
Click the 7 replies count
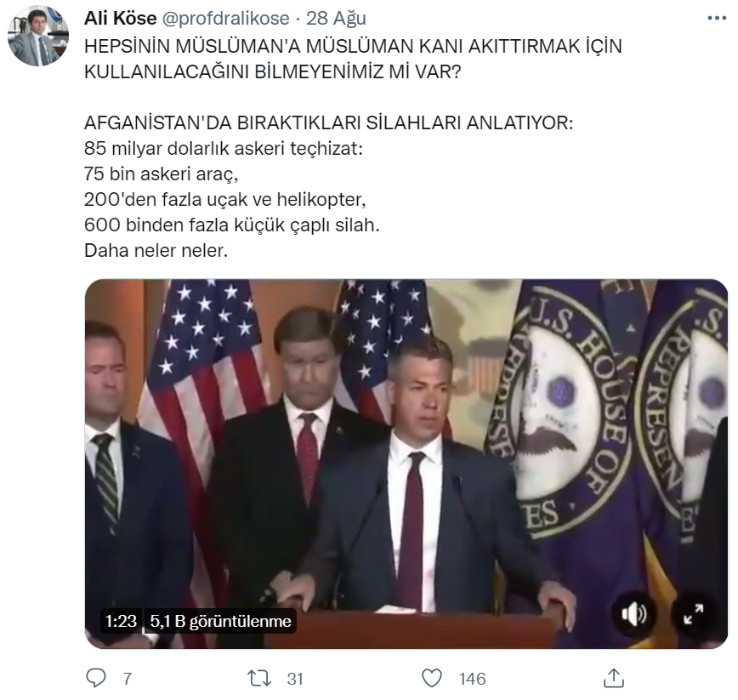click(128, 679)
